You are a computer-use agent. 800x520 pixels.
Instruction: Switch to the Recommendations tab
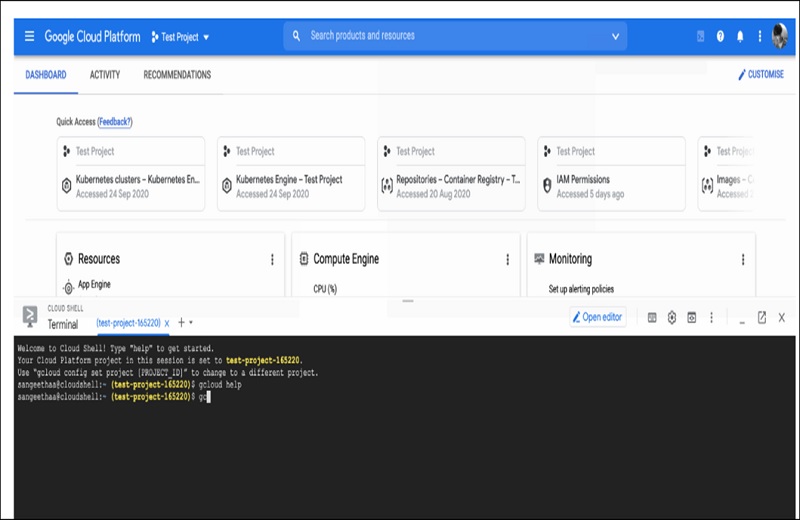click(x=177, y=75)
